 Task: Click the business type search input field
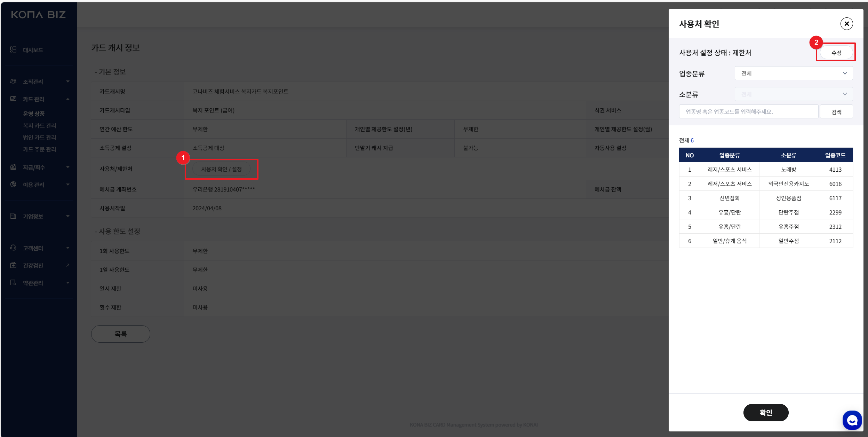pyautogui.click(x=748, y=112)
